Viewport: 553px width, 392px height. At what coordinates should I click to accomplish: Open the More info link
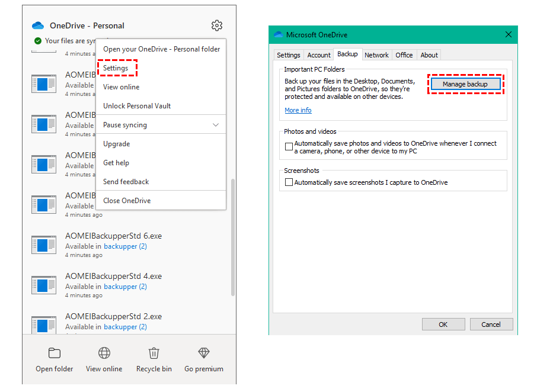point(298,110)
